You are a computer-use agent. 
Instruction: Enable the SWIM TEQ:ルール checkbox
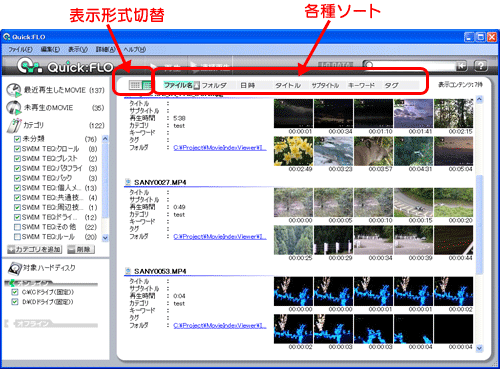pyautogui.click(x=17, y=237)
